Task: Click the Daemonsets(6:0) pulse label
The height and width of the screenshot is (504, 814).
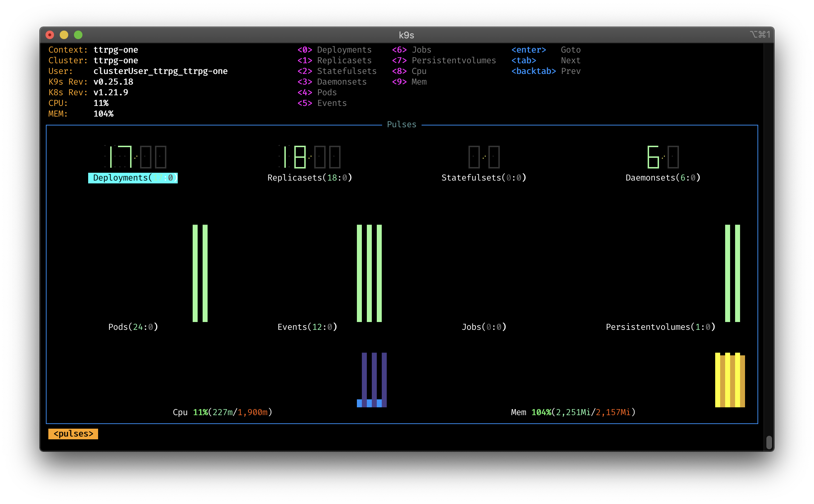Action: coord(663,178)
